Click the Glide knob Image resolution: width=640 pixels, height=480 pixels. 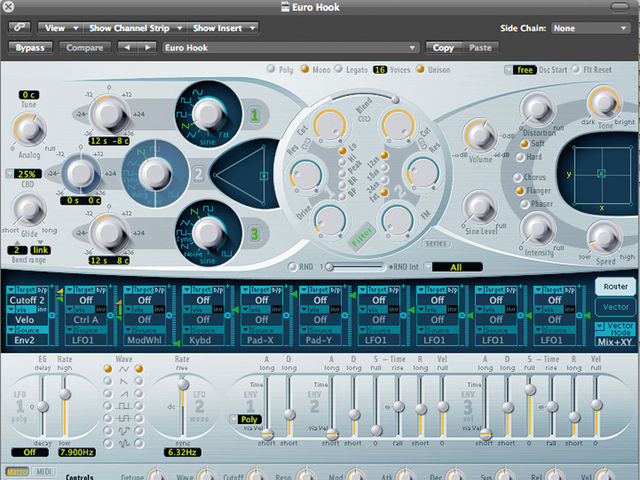point(29,209)
